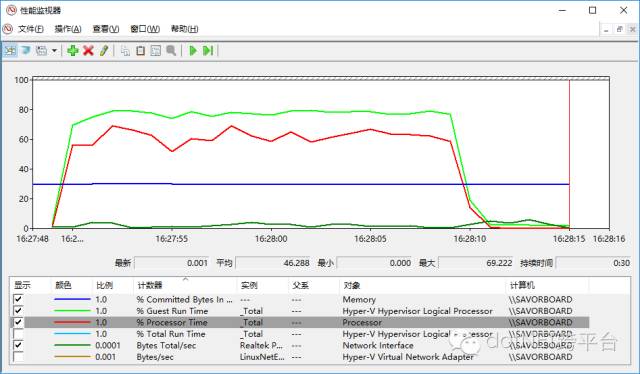Image resolution: width=640 pixels, height=374 pixels.
Task: Select the % Guest Run Time counter row
Action: tap(300, 311)
